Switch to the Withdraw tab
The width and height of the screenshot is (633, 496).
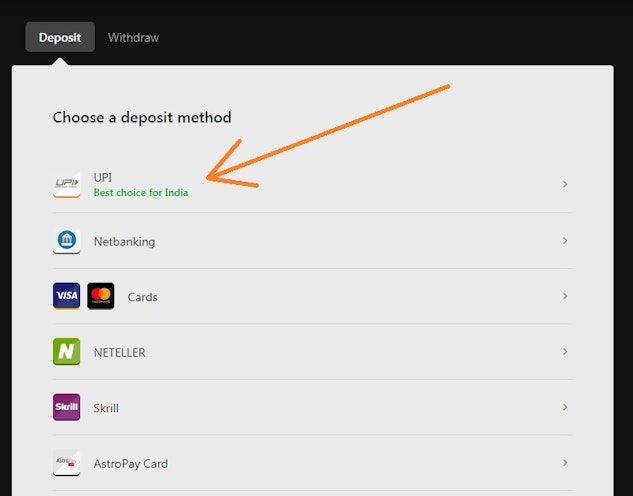tap(133, 38)
